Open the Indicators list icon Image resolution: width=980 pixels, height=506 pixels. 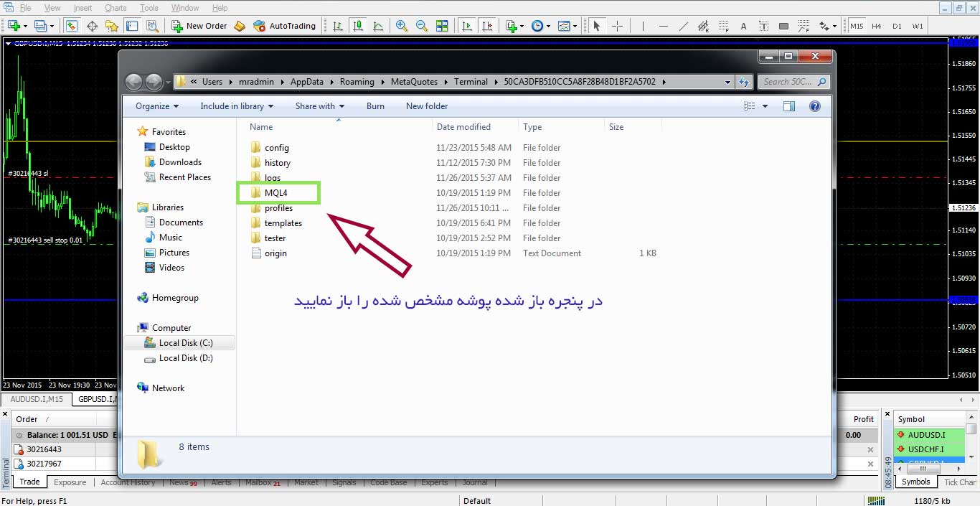[511, 26]
